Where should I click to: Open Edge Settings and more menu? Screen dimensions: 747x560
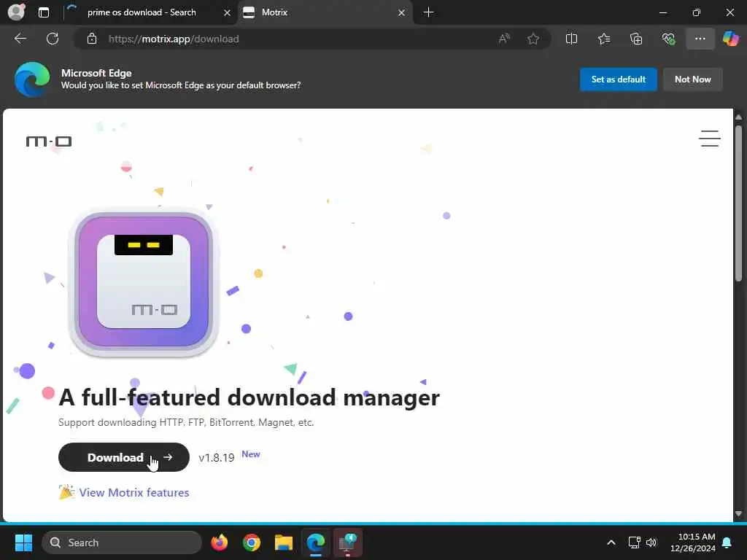[700, 39]
